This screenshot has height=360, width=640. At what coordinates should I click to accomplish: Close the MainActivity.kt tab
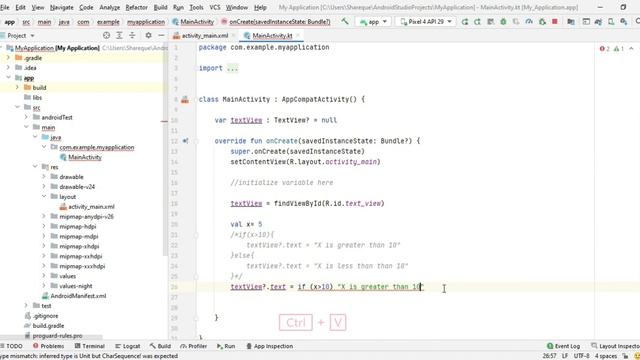tap(298, 36)
